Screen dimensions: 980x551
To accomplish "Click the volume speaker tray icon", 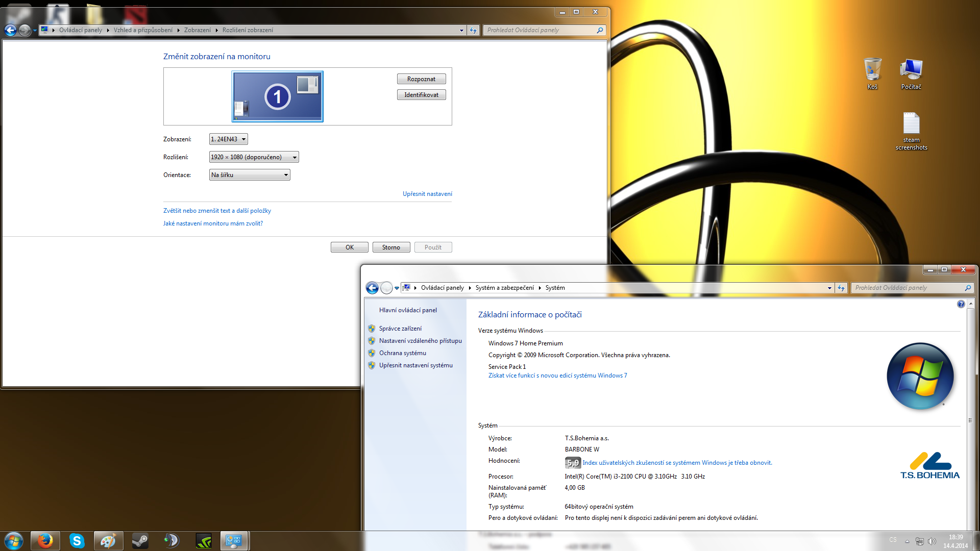I will (x=932, y=541).
